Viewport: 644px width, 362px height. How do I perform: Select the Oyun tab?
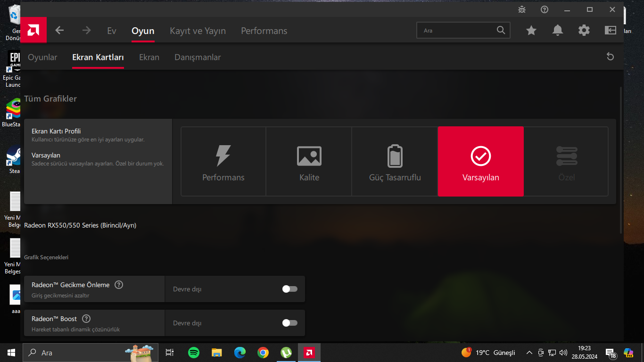(143, 31)
